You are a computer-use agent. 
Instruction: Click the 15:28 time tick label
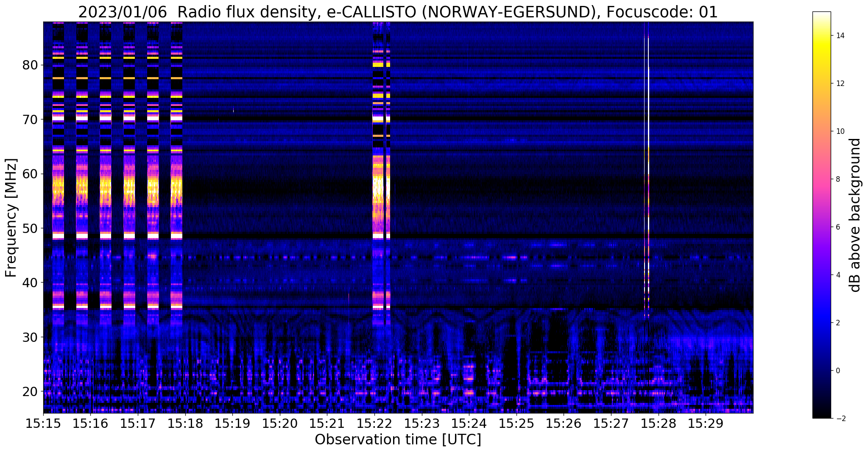[658, 423]
